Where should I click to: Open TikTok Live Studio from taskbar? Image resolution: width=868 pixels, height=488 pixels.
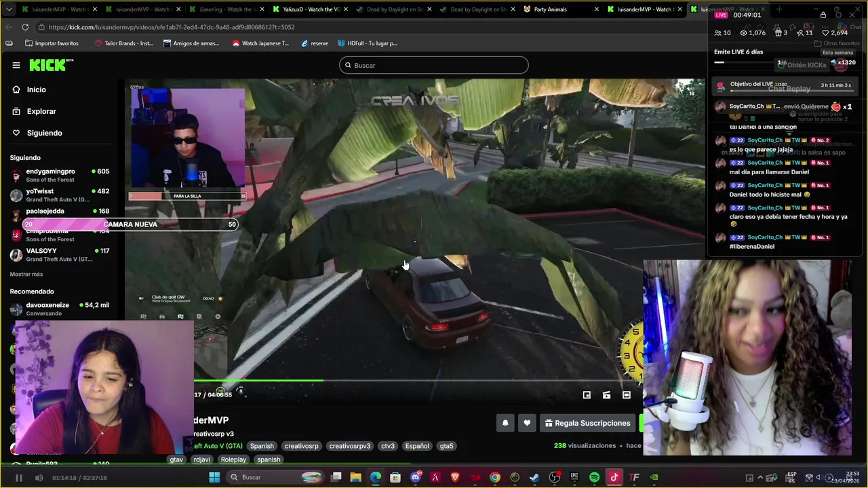tap(614, 477)
